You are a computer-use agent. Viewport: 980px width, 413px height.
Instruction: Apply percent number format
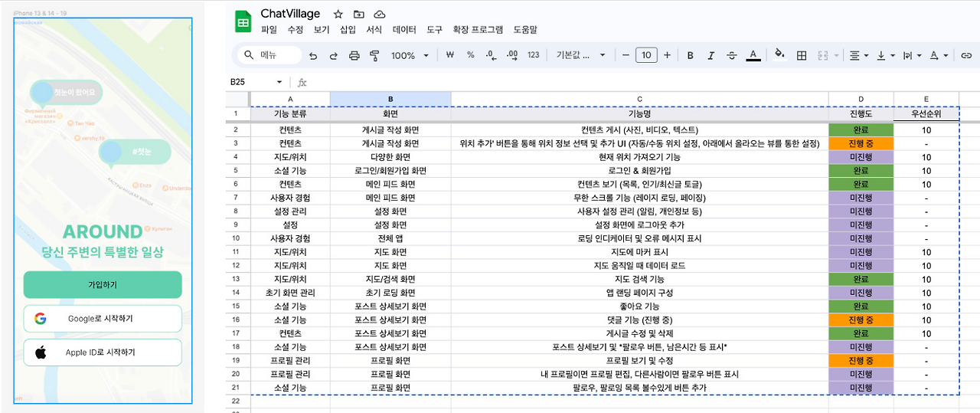pyautogui.click(x=470, y=55)
